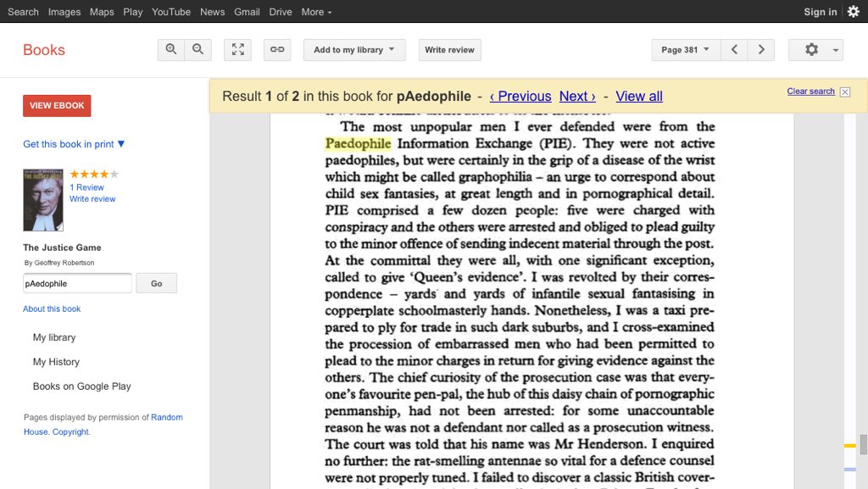Open News in the top bar
This screenshot has height=489, width=868.
point(213,12)
